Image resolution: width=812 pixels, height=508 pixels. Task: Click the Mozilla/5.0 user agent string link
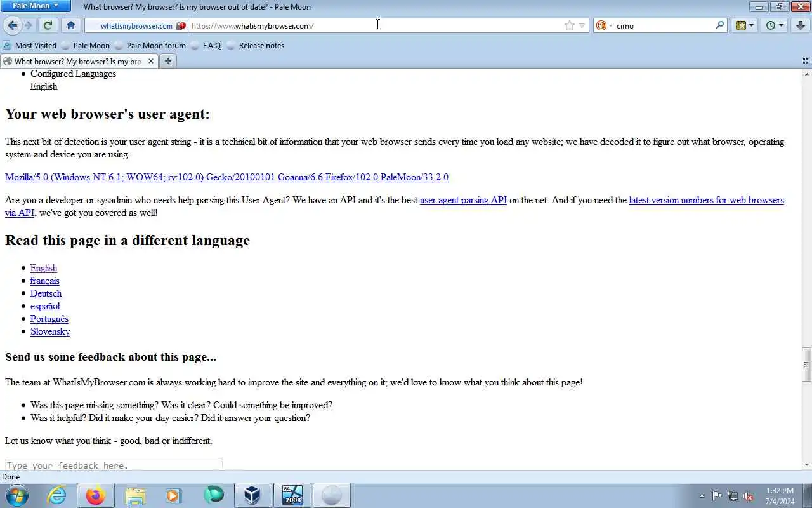pyautogui.click(x=226, y=177)
